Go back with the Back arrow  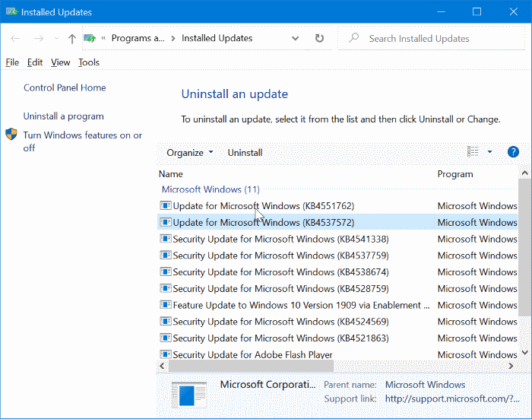pos(16,38)
